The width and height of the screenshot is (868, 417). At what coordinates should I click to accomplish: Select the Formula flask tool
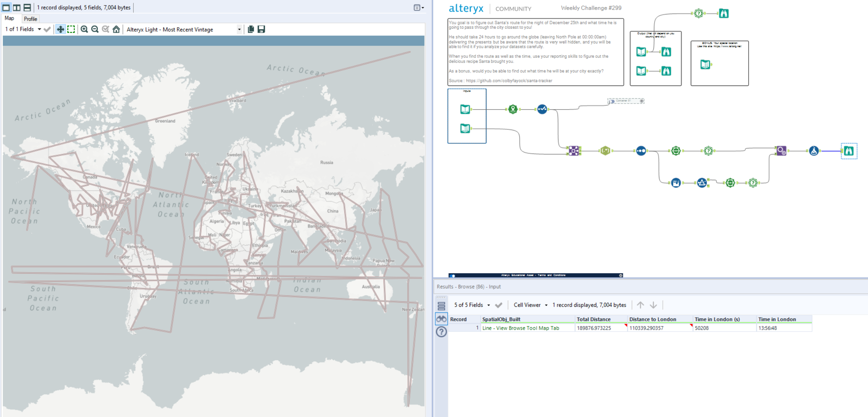click(814, 151)
